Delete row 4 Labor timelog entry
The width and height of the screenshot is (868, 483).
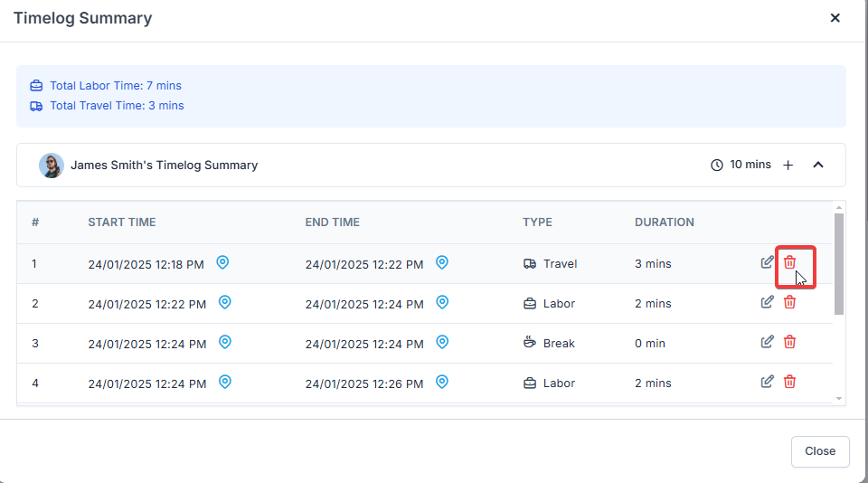(789, 383)
